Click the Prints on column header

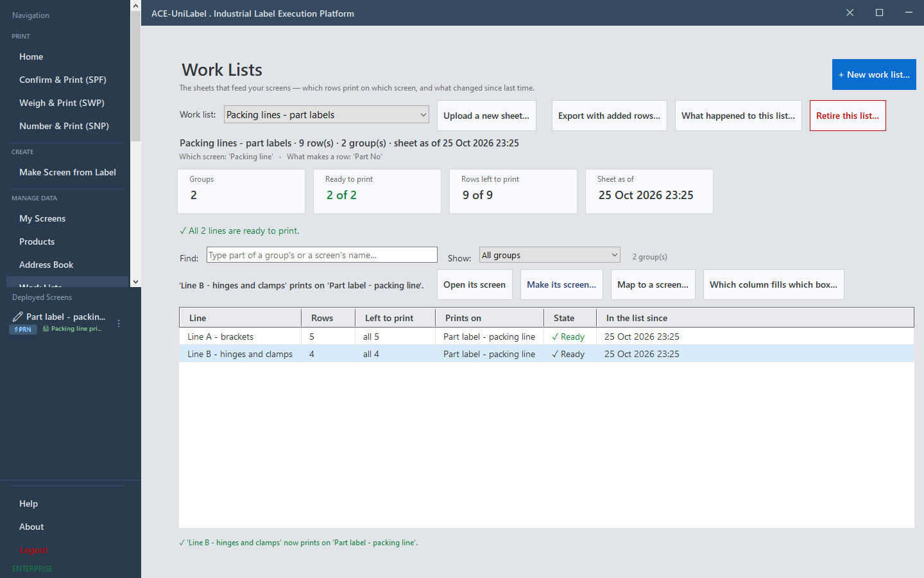(x=490, y=318)
